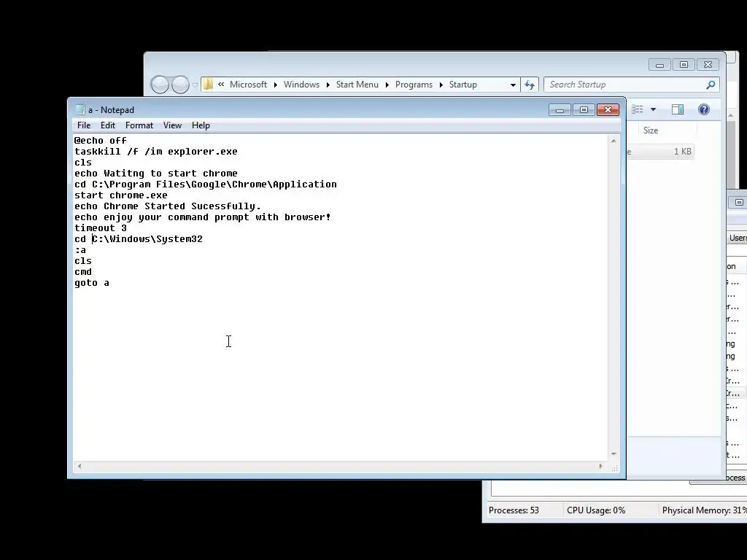Close the Notepad window
This screenshot has width=747, height=560.
coord(608,110)
